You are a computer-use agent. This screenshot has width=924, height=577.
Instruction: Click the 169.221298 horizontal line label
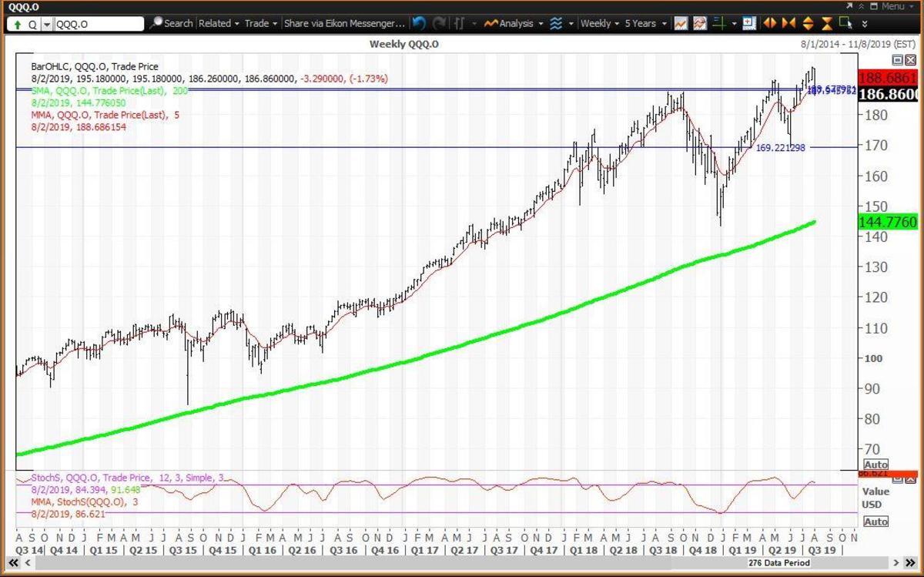point(780,147)
